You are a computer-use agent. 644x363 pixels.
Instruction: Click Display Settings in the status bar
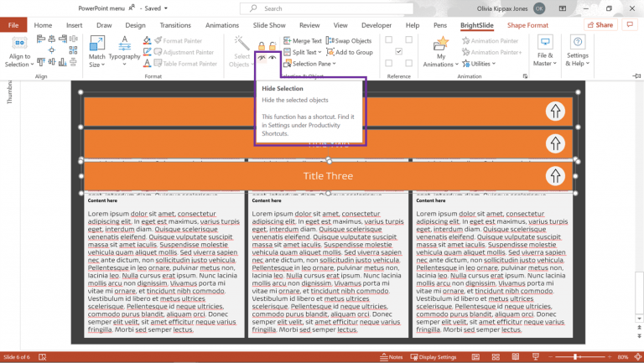click(x=434, y=357)
